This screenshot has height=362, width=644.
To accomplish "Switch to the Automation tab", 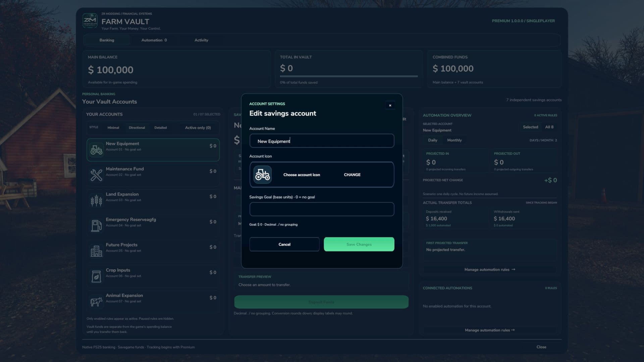I will [x=154, y=40].
